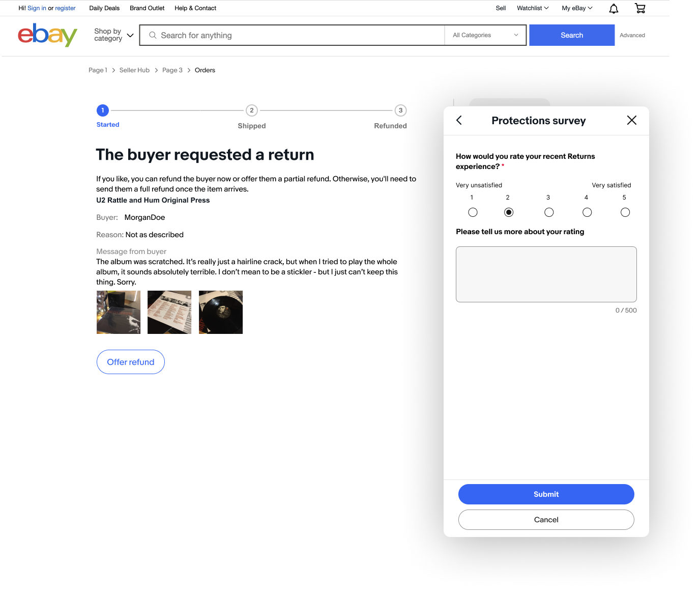Focus the Search for anything field
The image size is (700, 593).
(x=292, y=35)
